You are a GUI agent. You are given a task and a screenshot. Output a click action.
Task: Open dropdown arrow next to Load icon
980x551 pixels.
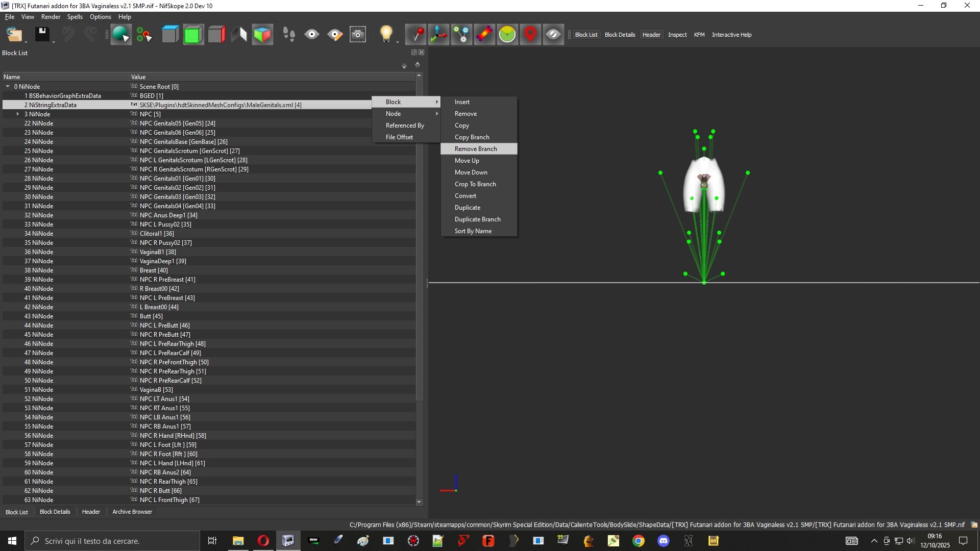coord(27,42)
